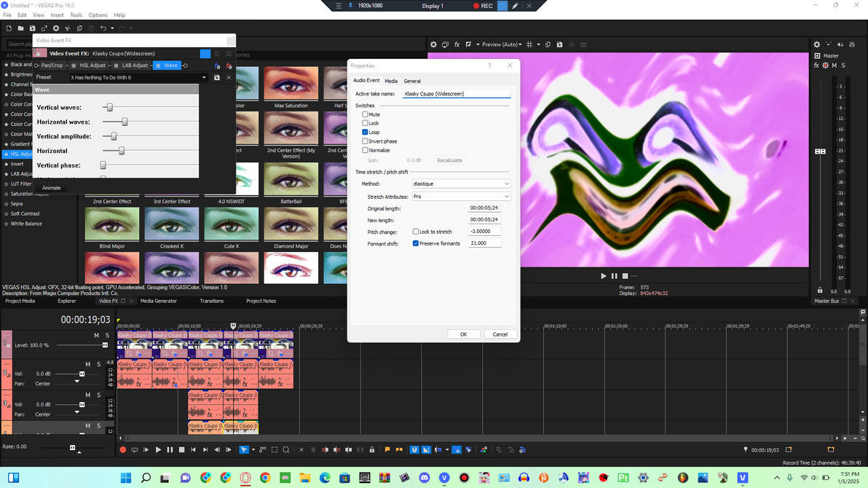Toggle the Overlays grid icon above the preview
This screenshot has height=488, width=868.
tap(529, 44)
